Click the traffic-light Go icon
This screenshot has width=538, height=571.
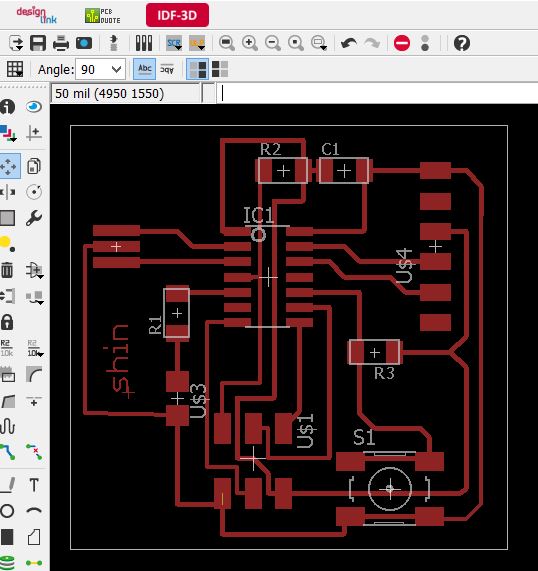tap(425, 43)
